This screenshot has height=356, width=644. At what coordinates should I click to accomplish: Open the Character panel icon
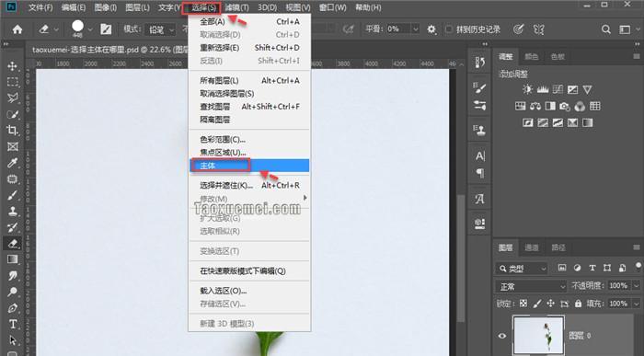coord(479,156)
